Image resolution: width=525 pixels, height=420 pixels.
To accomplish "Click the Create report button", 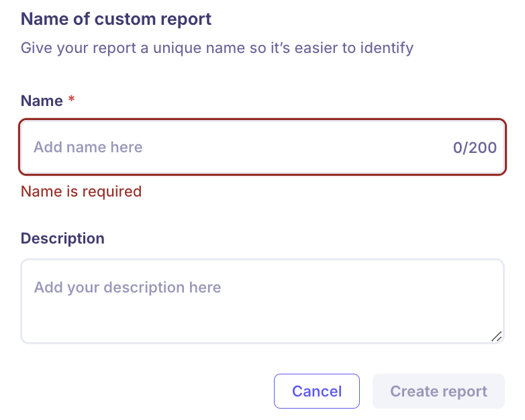I will coord(438,391).
